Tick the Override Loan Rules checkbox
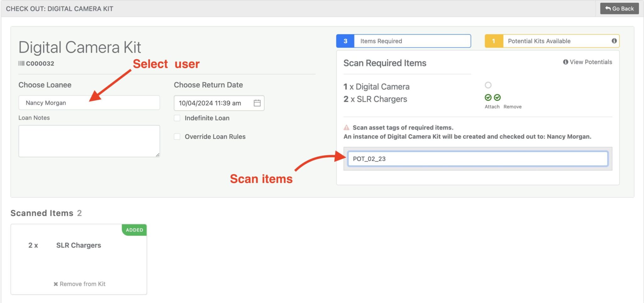644x303 pixels. pos(177,137)
